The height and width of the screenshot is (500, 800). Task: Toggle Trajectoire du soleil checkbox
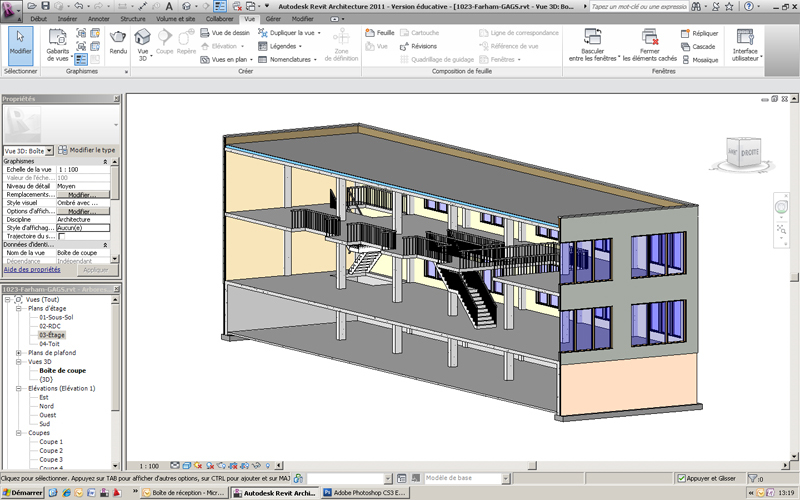click(62, 236)
